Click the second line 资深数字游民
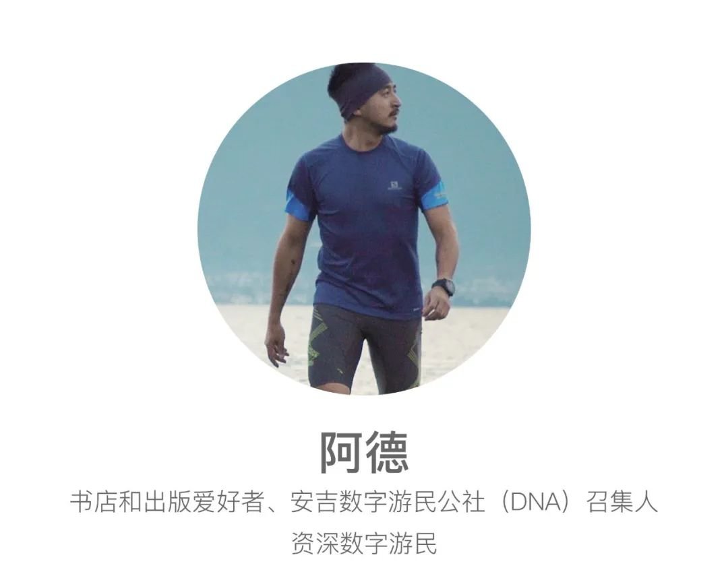 (x=364, y=543)
